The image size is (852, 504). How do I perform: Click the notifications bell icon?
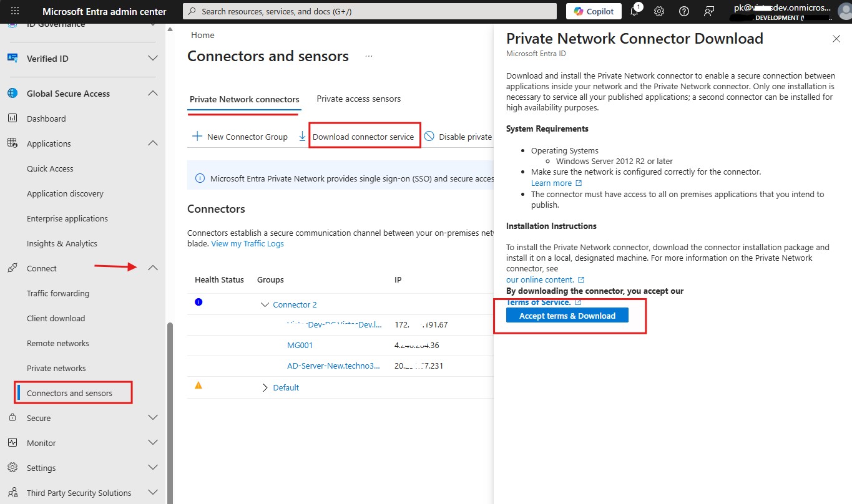(635, 11)
